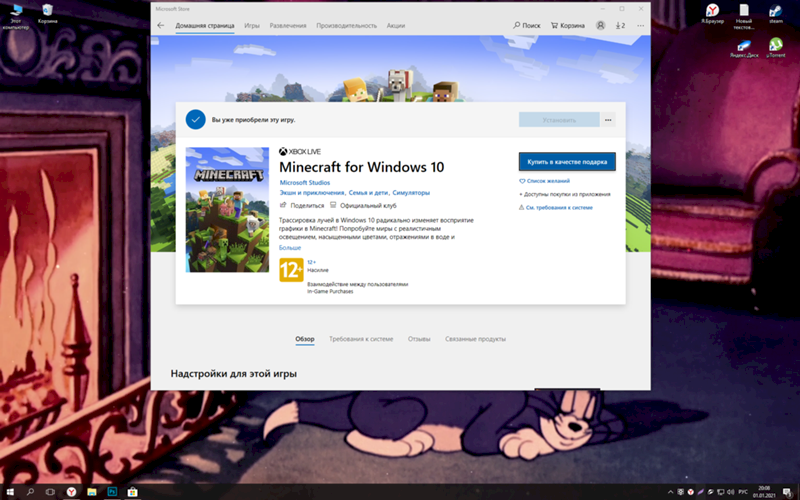
Task: Click the Поделиться share option
Action: click(302, 206)
